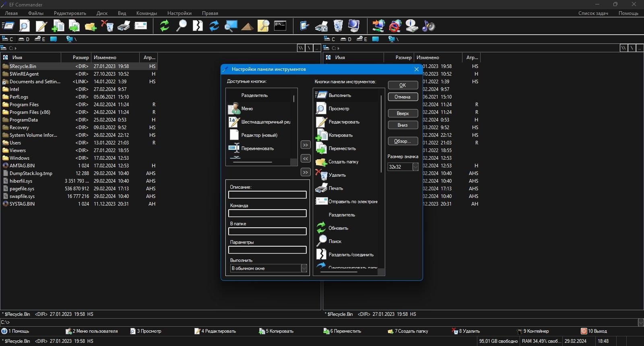Click the Create folder icon in main toolbar
The width and height of the screenshot is (644, 346).
point(91,26)
